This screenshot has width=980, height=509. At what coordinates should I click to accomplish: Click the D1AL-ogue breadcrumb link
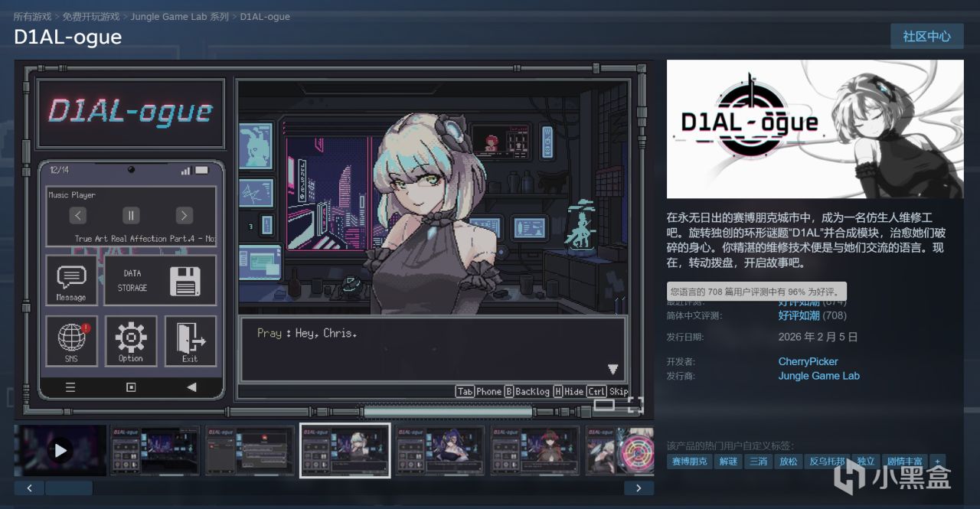(265, 16)
